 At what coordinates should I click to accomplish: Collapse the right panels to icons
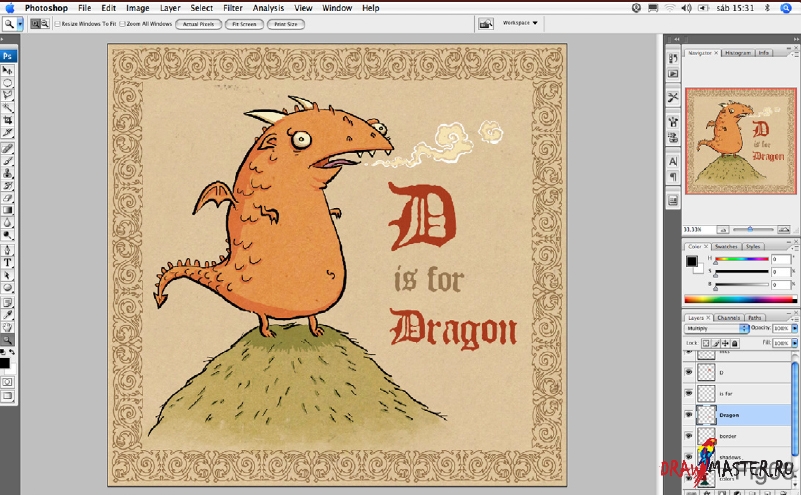pos(795,39)
